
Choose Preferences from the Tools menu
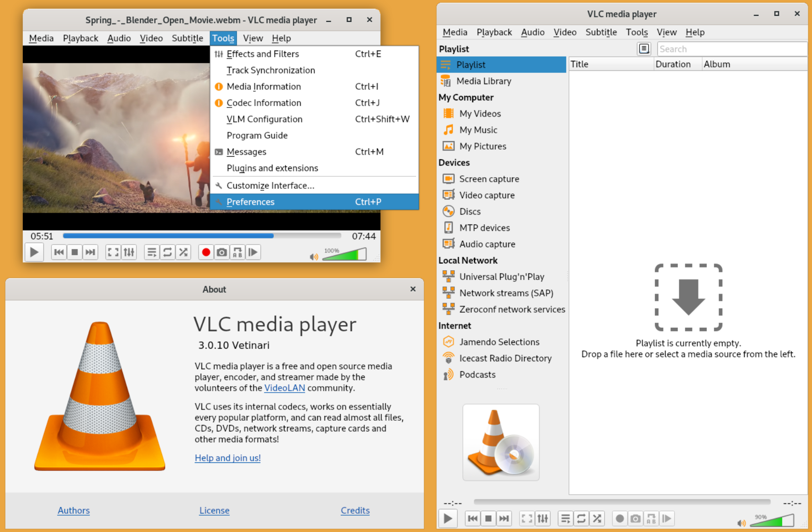click(x=250, y=201)
